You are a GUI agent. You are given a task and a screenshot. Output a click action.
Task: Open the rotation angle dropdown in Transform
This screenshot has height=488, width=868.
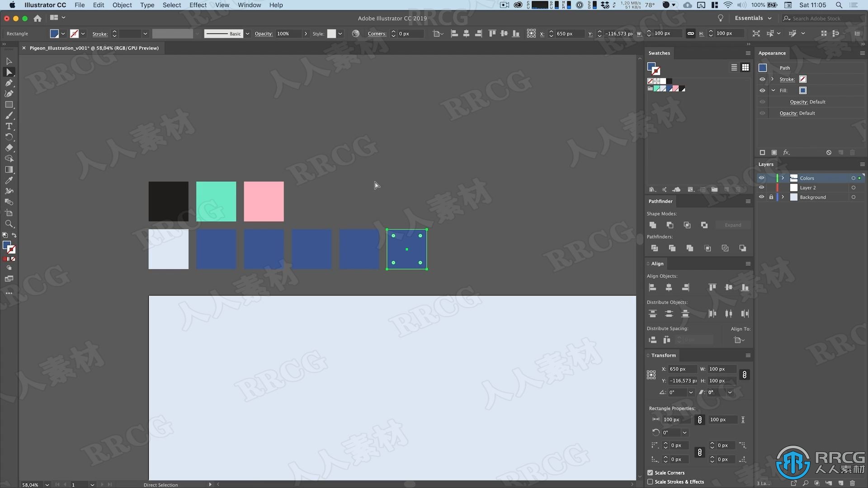pyautogui.click(x=691, y=392)
